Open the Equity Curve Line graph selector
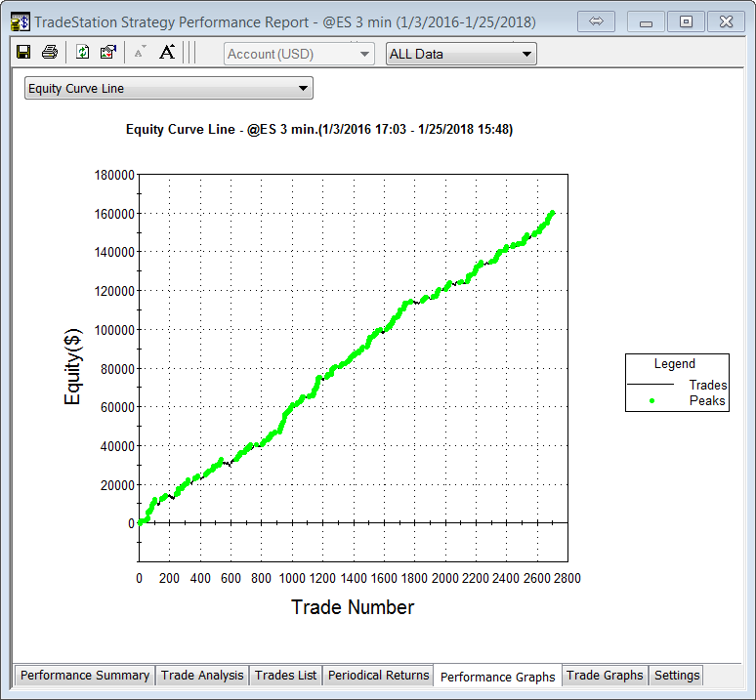Viewport: 756px width, 700px height. coord(168,89)
